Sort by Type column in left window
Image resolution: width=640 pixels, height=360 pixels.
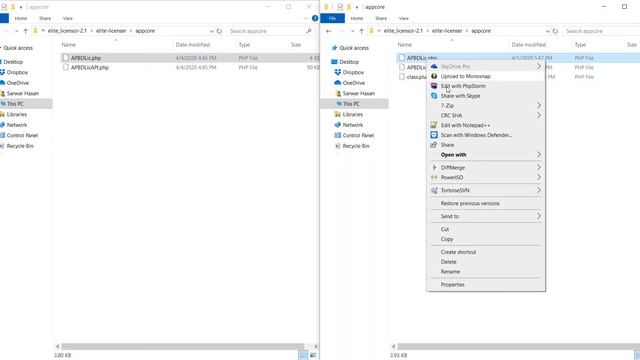click(244, 45)
